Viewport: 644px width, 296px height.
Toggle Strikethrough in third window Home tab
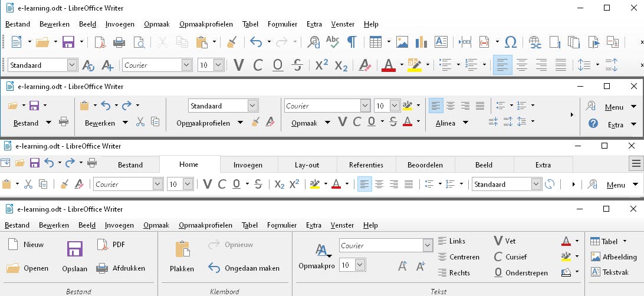[258, 184]
